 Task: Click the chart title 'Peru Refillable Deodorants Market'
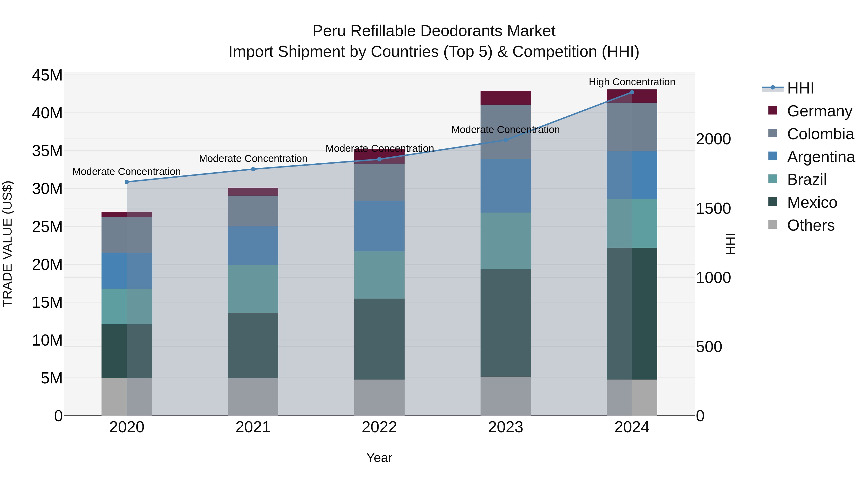434,31
